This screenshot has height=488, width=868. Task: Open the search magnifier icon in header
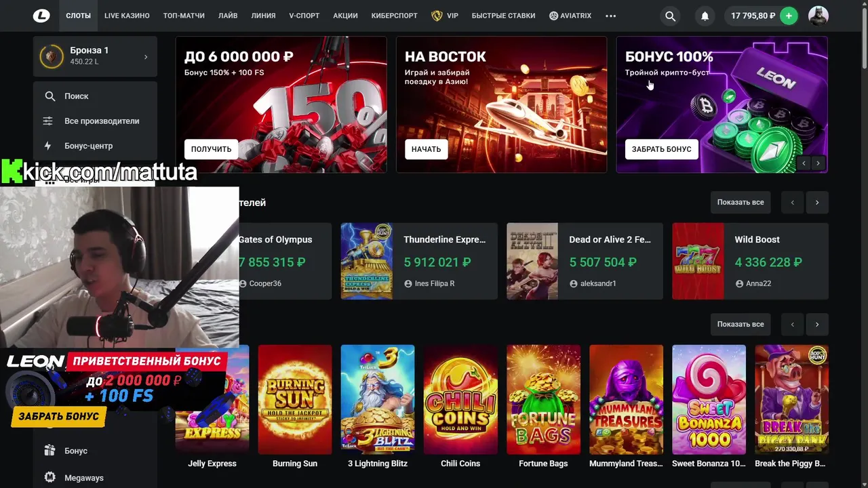click(670, 16)
